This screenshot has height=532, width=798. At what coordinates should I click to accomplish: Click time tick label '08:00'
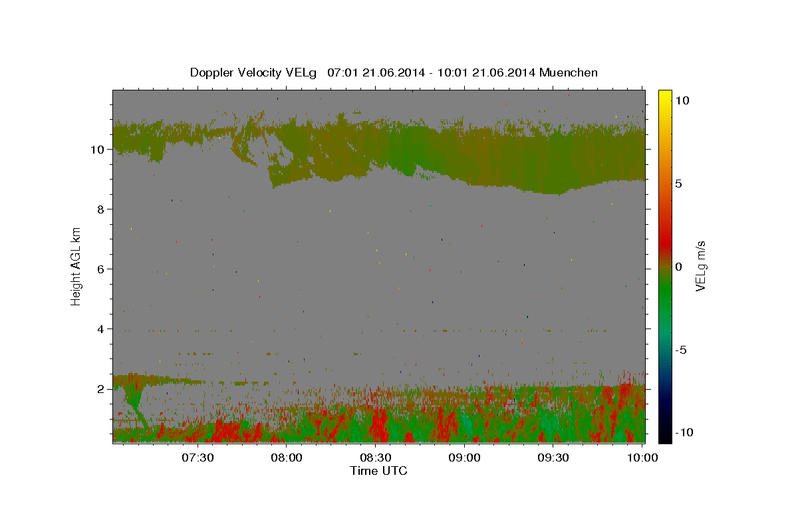pos(287,458)
